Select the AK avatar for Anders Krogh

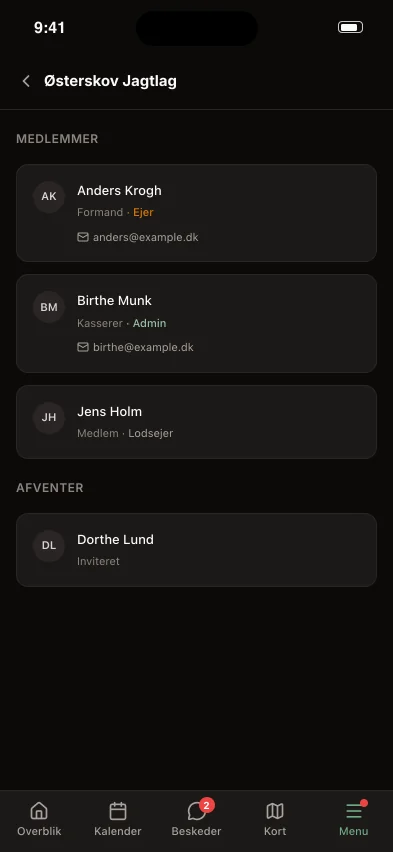pyautogui.click(x=49, y=196)
